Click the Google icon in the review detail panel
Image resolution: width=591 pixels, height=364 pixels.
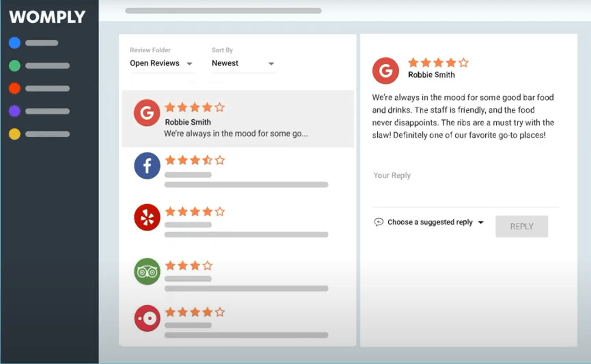coord(385,71)
